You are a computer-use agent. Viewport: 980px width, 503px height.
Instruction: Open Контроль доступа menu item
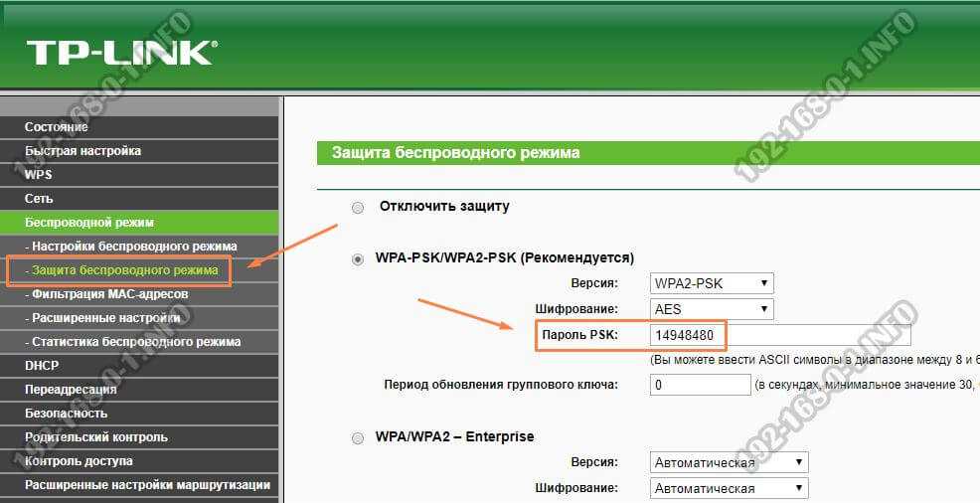click(x=139, y=461)
